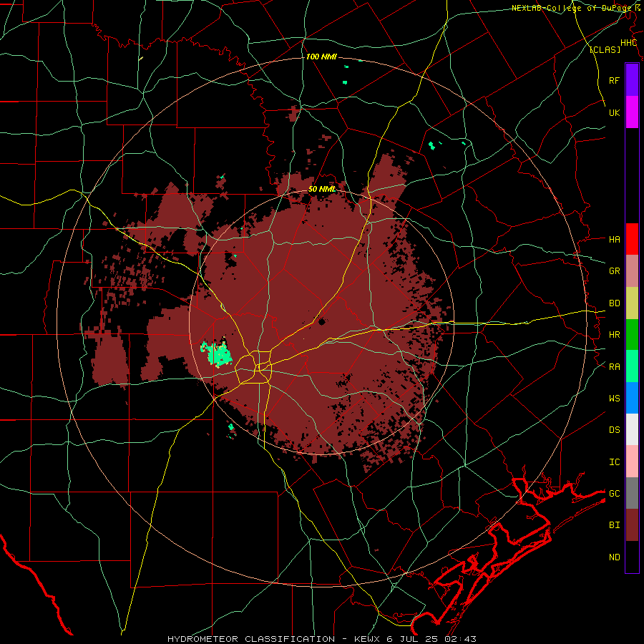Viewport: 644px width, 644px height.
Task: Click the RA legend label
Action: tap(614, 367)
